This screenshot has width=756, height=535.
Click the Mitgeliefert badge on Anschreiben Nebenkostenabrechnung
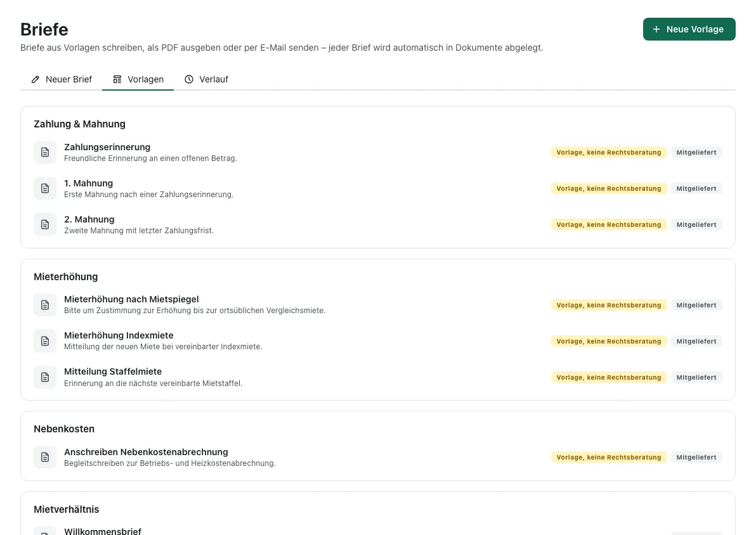[x=696, y=458]
